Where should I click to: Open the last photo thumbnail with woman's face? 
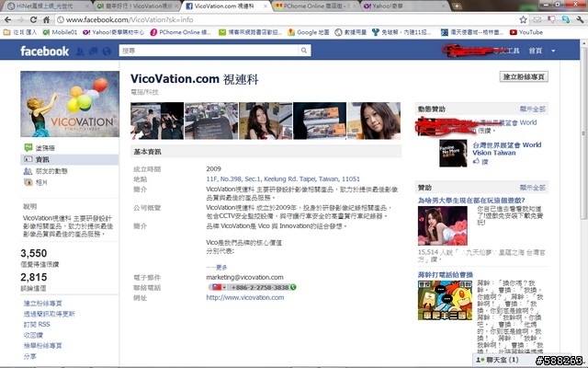374,121
